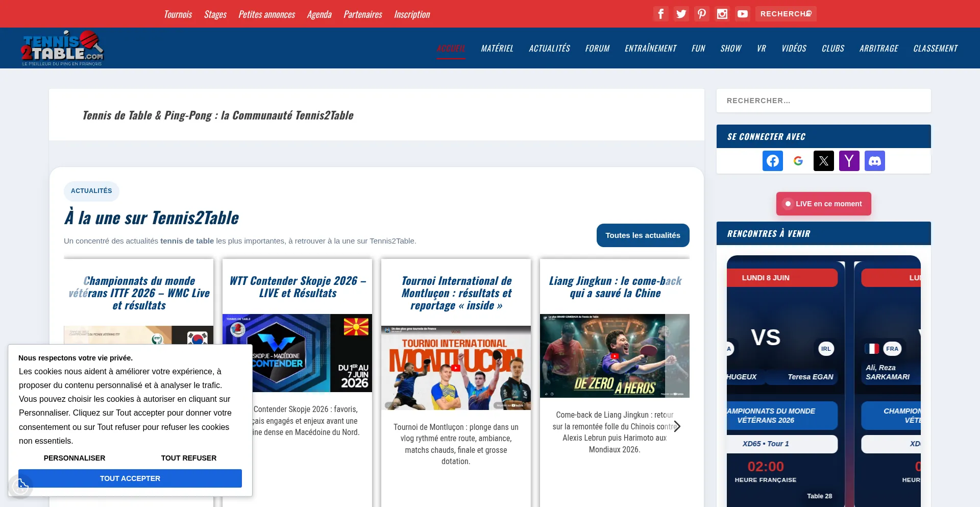Select the ENTRAÎNEMENT navigation item
This screenshot has width=980, height=507.
(x=651, y=49)
